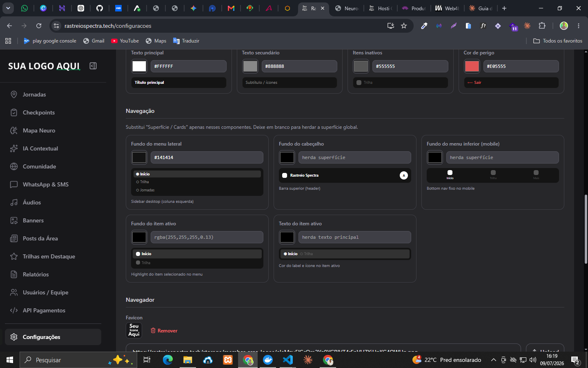Click the Configurações gear icon

(14, 337)
